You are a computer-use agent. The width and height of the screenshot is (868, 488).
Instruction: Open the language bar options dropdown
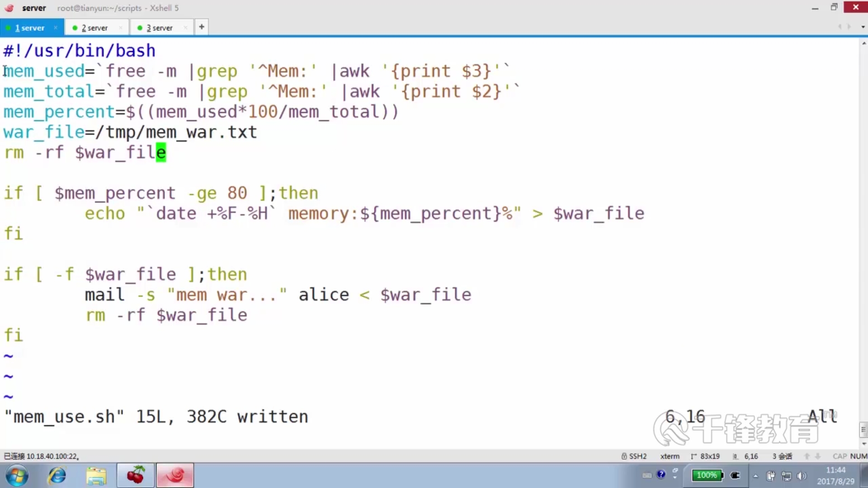[x=675, y=478]
